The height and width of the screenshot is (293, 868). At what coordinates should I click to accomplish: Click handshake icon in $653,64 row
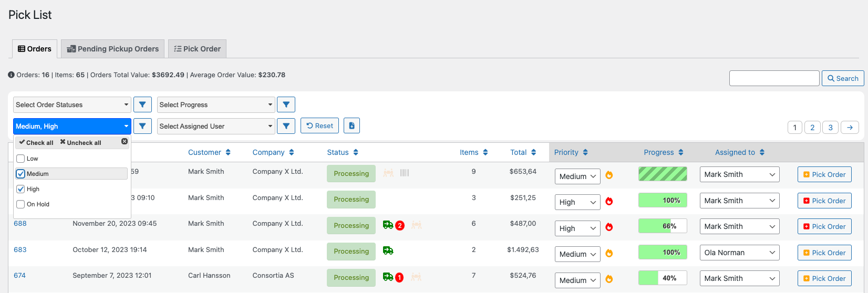pos(388,173)
